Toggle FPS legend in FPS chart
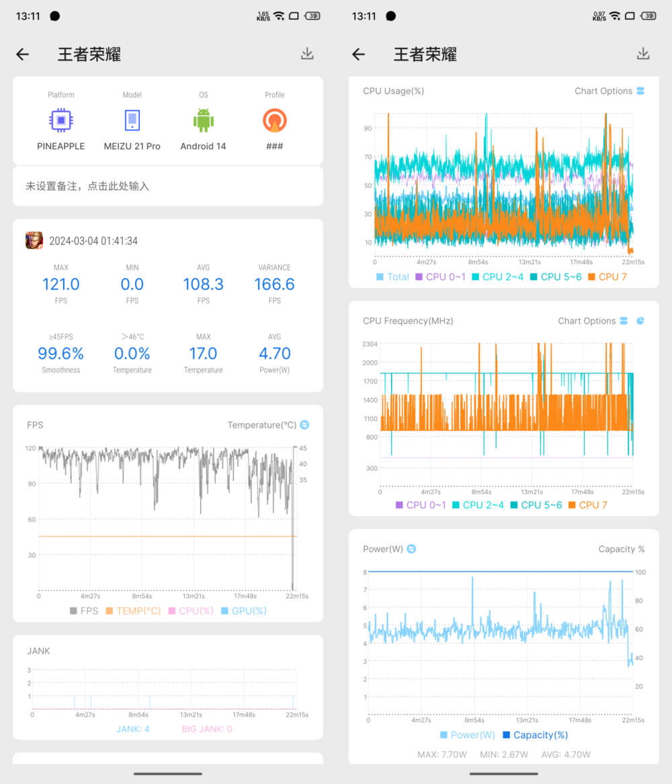This screenshot has width=672, height=784. 84,611
